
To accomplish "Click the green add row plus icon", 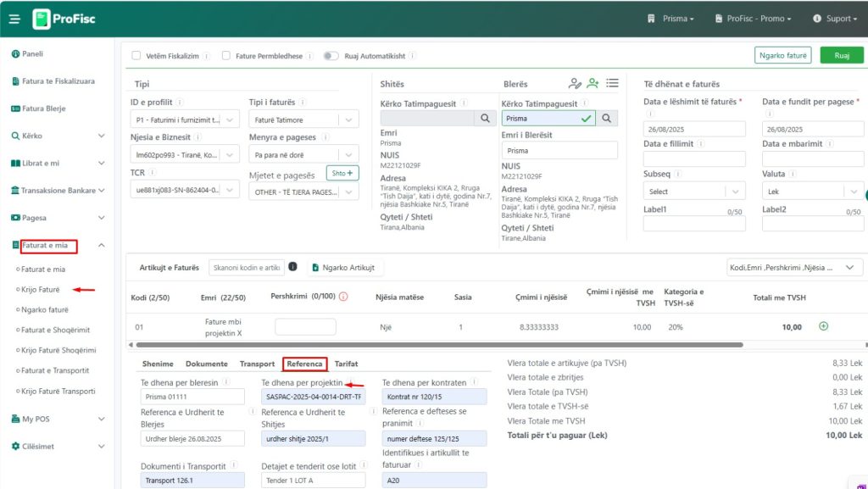I will click(x=823, y=326).
